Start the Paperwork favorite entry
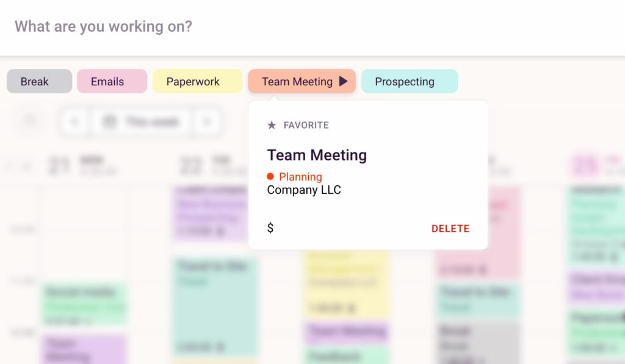The image size is (625, 364). pos(197,80)
